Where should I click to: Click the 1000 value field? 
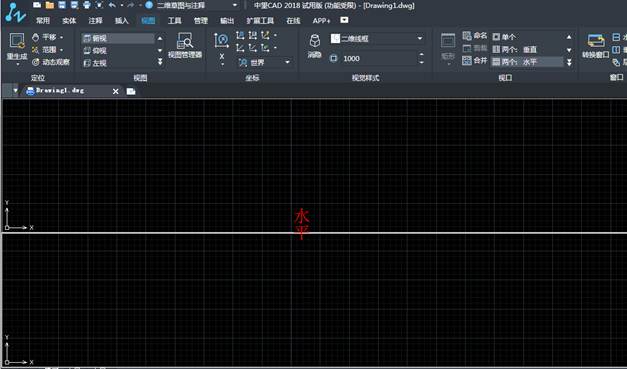point(373,58)
